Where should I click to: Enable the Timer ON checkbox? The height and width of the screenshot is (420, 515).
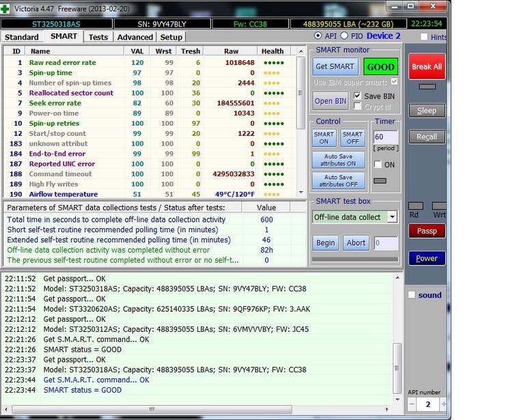tap(378, 164)
